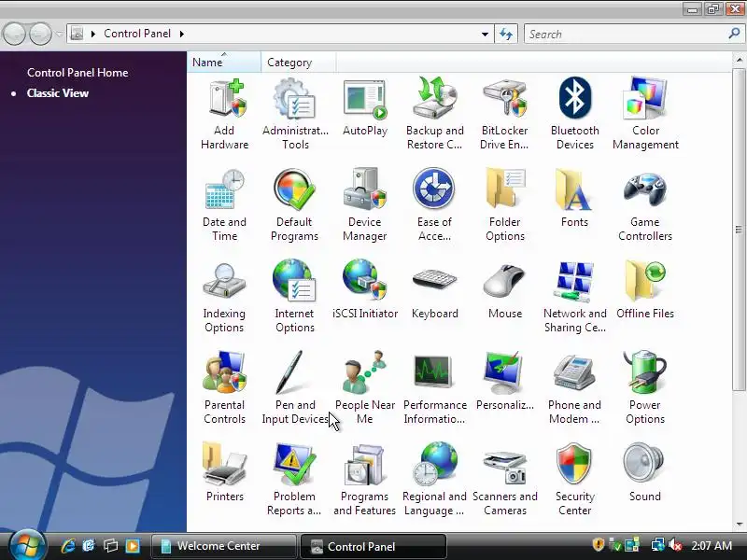
Task: Open Programs and Features
Action: click(x=365, y=480)
